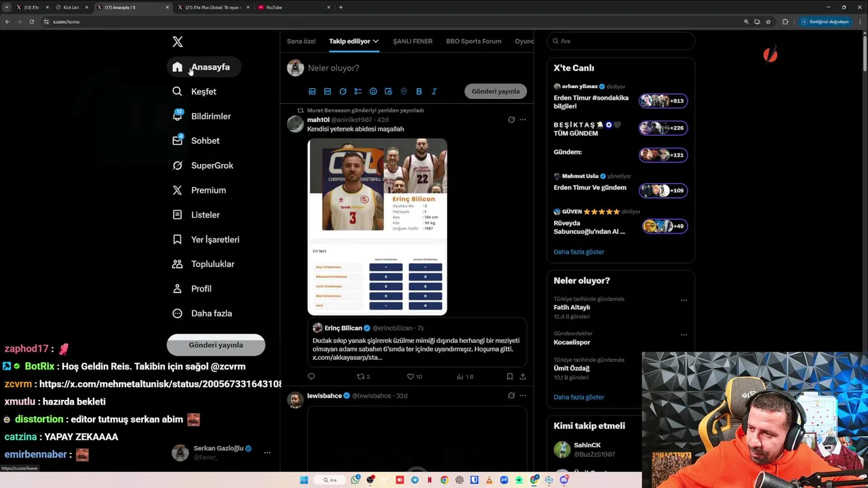The height and width of the screenshot is (488, 868).
Task: Click the large sidebar Gönderi yayınla button
Action: point(216,345)
